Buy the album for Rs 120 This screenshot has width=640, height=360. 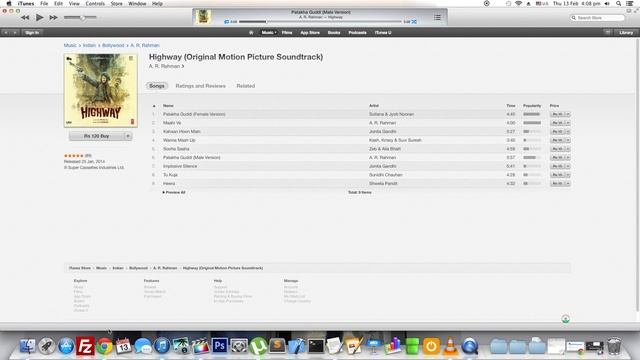96,136
